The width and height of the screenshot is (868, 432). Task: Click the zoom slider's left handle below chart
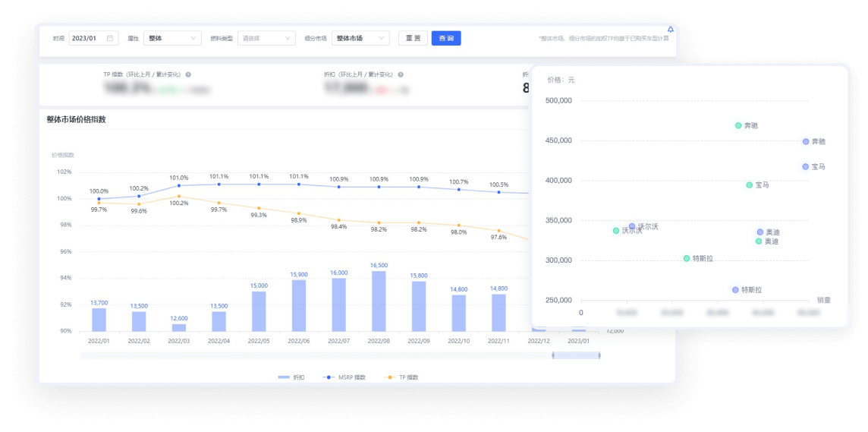tap(552, 355)
